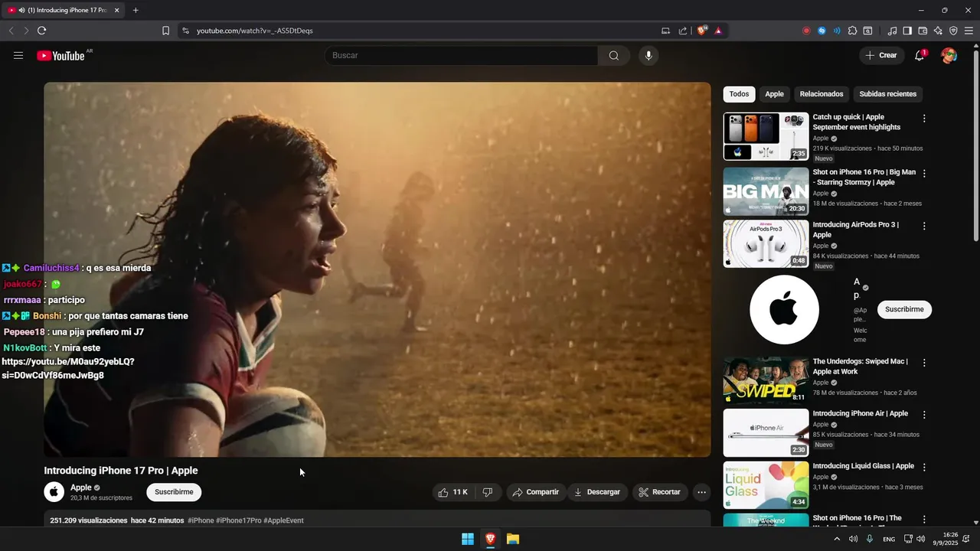Open media control music note icon
This screenshot has height=551, width=980.
[x=892, y=31]
